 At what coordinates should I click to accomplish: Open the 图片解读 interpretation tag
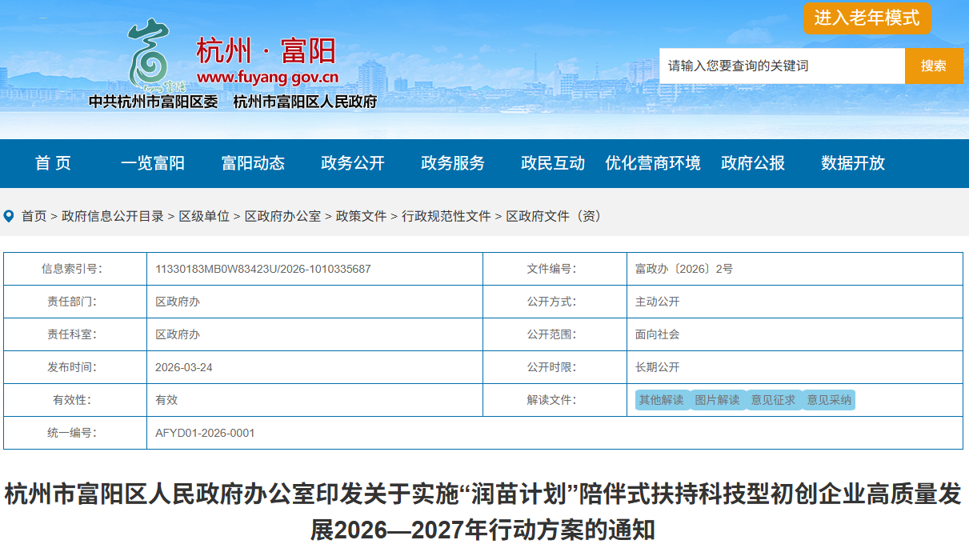[718, 400]
